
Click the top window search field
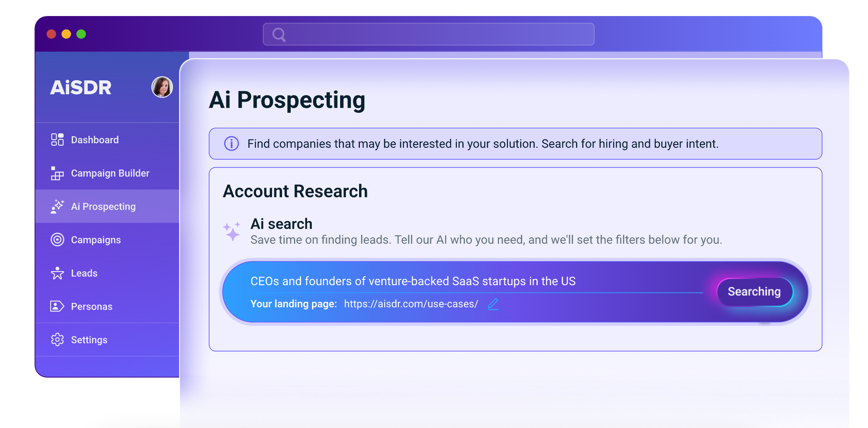(x=429, y=34)
